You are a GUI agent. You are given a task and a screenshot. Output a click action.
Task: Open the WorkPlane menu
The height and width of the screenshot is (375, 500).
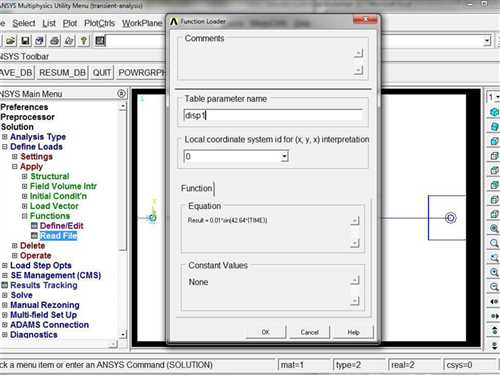tap(142, 23)
